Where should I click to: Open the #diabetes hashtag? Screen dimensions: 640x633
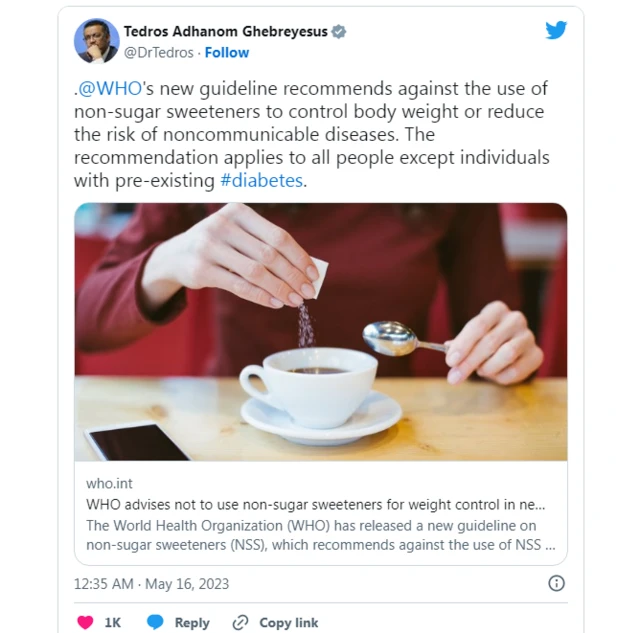(262, 180)
